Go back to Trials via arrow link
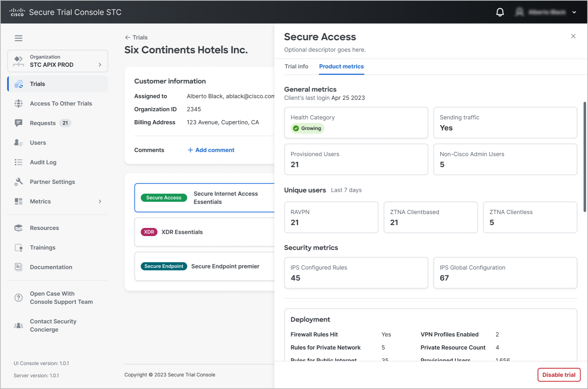The image size is (588, 389). [x=136, y=37]
